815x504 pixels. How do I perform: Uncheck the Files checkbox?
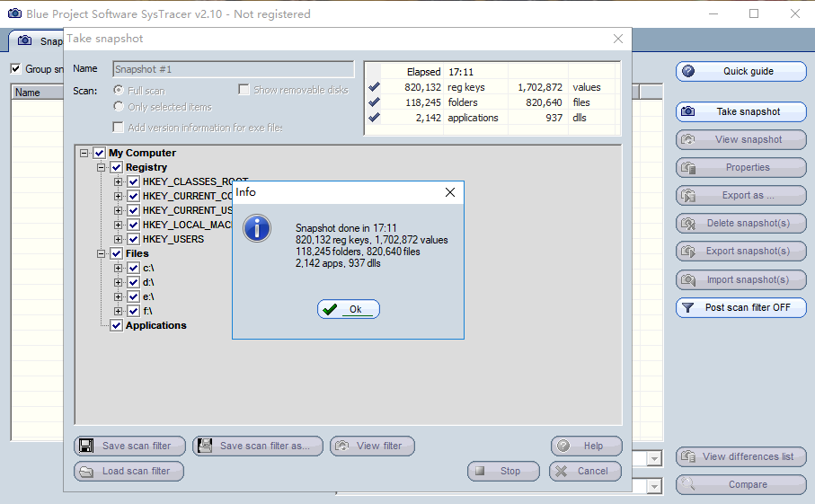117,253
